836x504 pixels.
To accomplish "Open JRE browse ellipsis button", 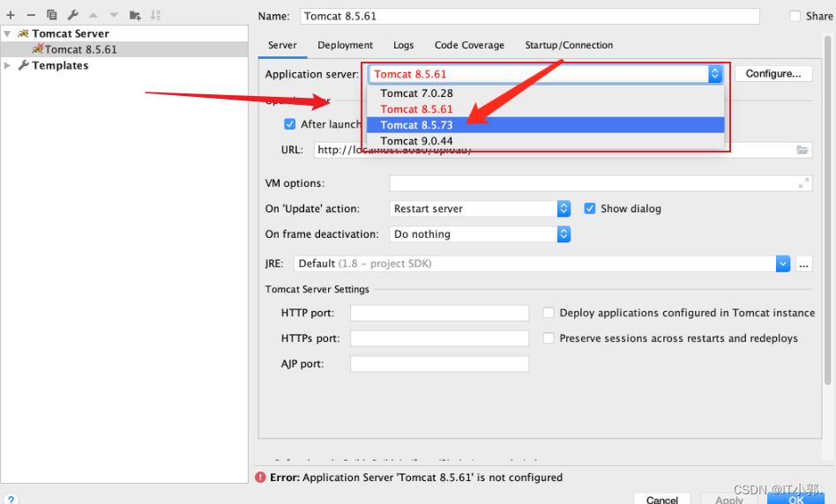I will tap(803, 263).
